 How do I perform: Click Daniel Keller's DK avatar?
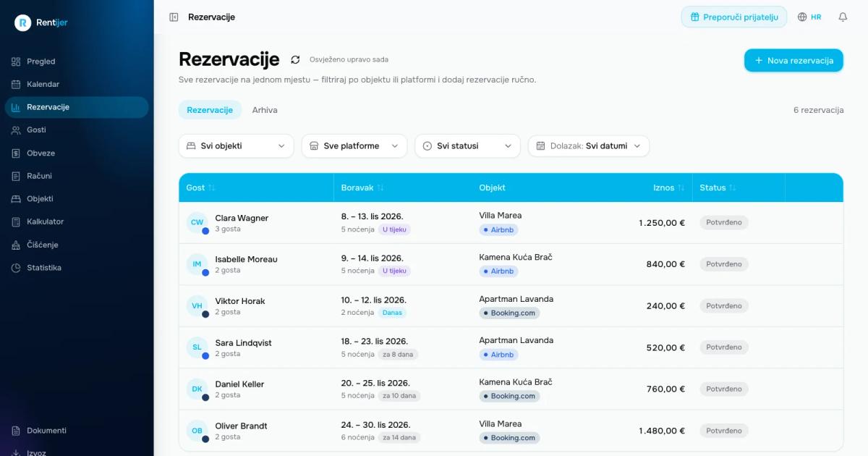[197, 389]
